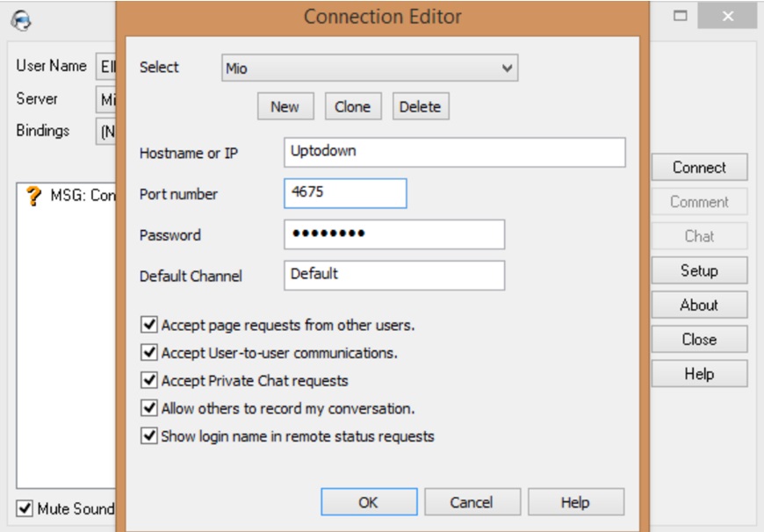The image size is (764, 532).
Task: Focus the Port number field
Action: tap(345, 193)
